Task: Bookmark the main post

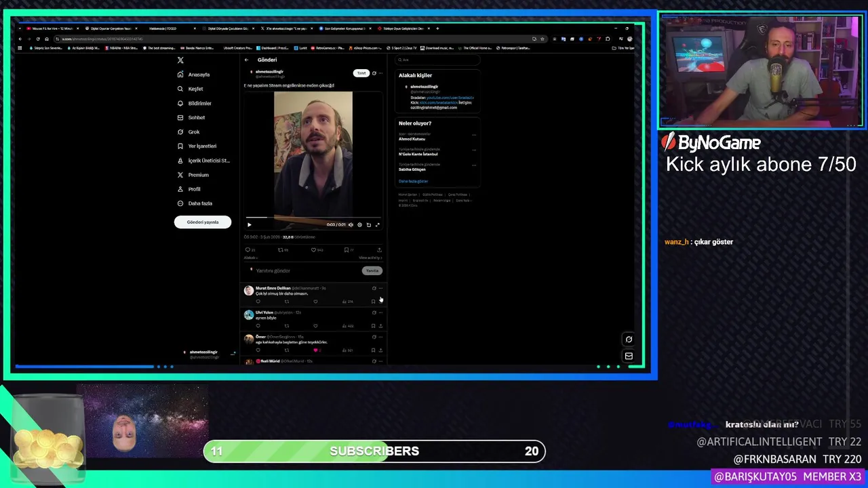Action: 347,250
